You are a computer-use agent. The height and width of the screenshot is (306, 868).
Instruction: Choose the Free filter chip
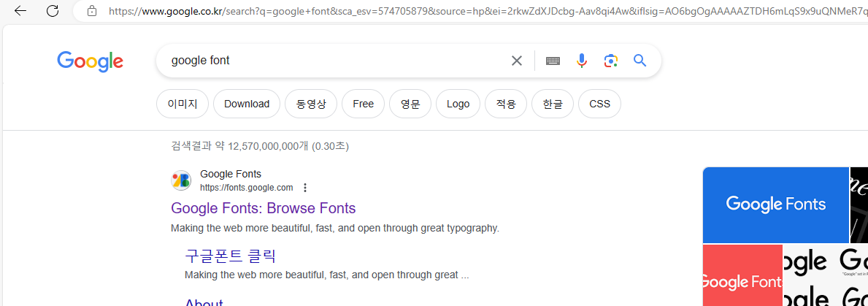[363, 104]
